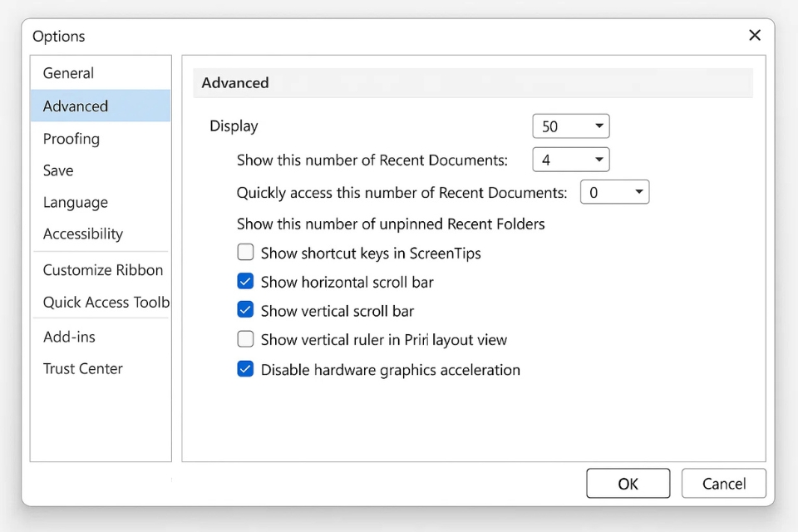Viewport: 798px width, 532px height.
Task: Select the Advanced category in the sidebar
Action: coord(76,106)
